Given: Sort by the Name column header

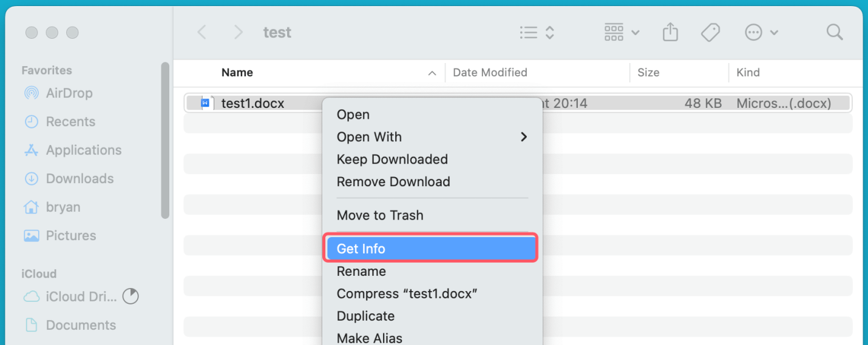Looking at the screenshot, I should (237, 73).
